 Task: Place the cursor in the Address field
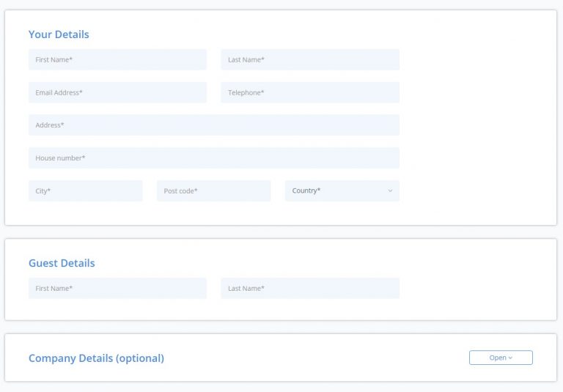214,125
